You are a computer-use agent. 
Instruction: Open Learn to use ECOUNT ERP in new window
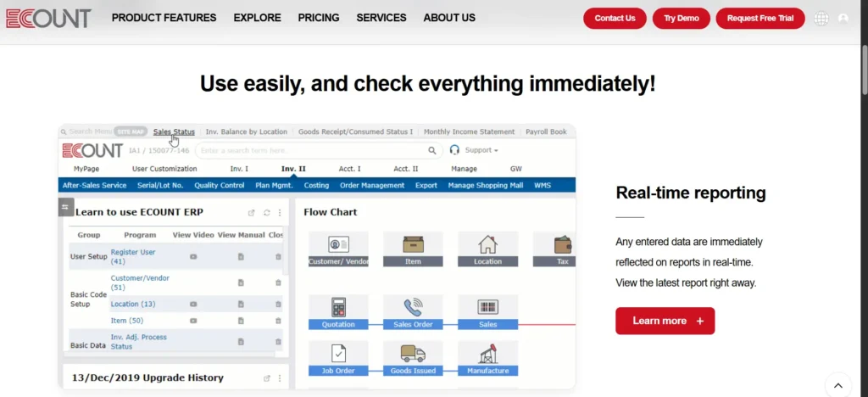(251, 213)
